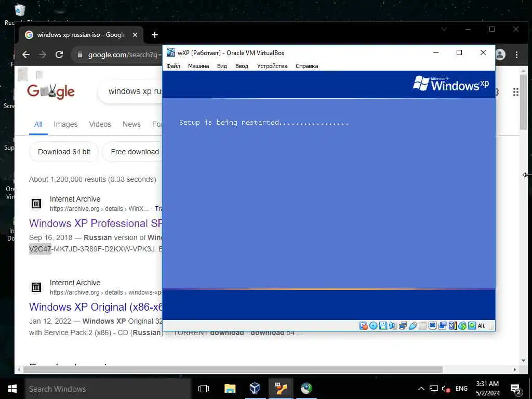Viewport: 532px width, 399px height.
Task: Click the floppy disk icon in VirtualBox status bar
Action: 383,326
